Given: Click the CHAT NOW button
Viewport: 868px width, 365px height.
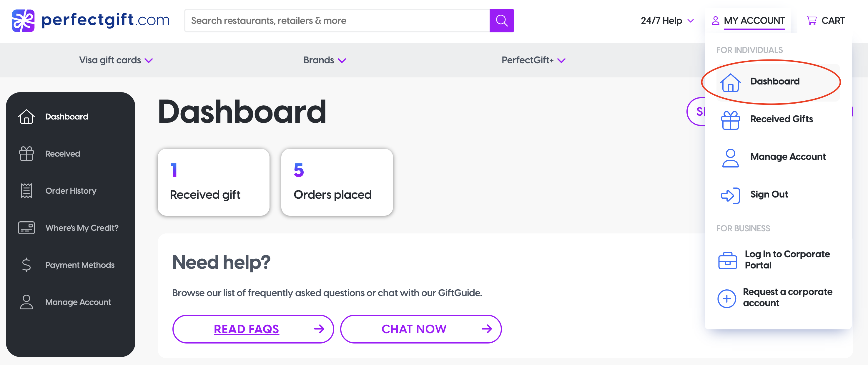Looking at the screenshot, I should (x=420, y=328).
